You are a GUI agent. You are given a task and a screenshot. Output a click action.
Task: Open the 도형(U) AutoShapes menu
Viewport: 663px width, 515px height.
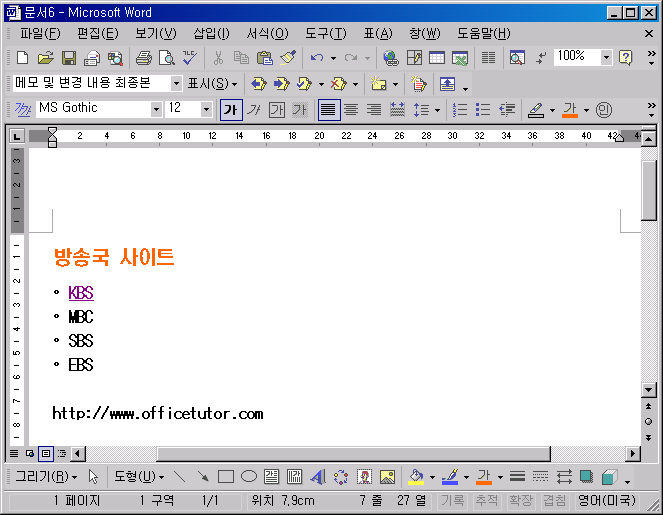click(139, 477)
